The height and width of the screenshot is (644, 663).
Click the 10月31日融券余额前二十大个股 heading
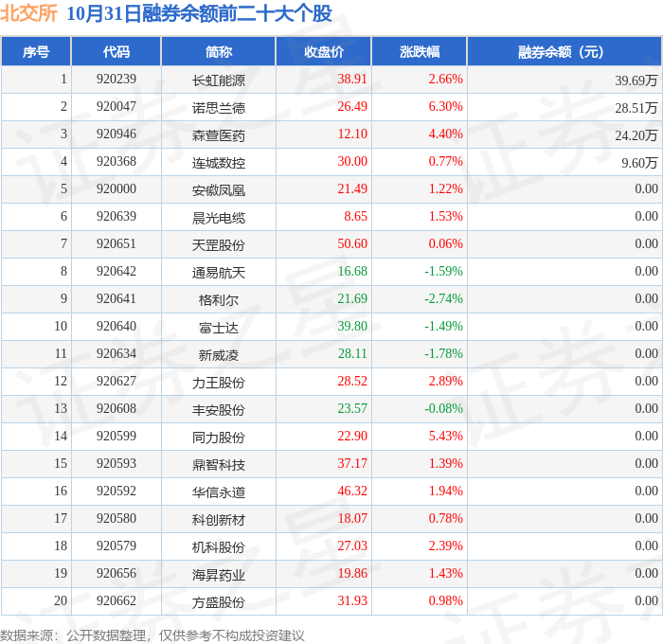[x=199, y=13]
